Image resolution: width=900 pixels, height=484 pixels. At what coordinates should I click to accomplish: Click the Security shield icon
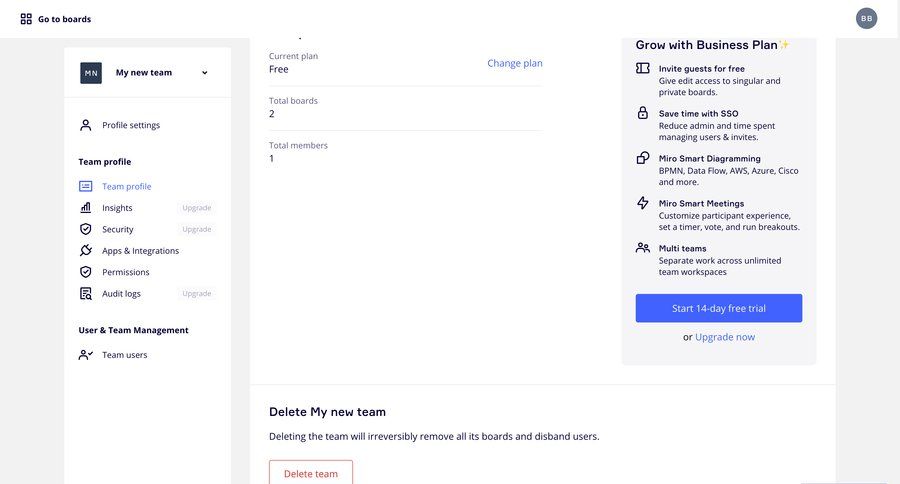[86, 229]
